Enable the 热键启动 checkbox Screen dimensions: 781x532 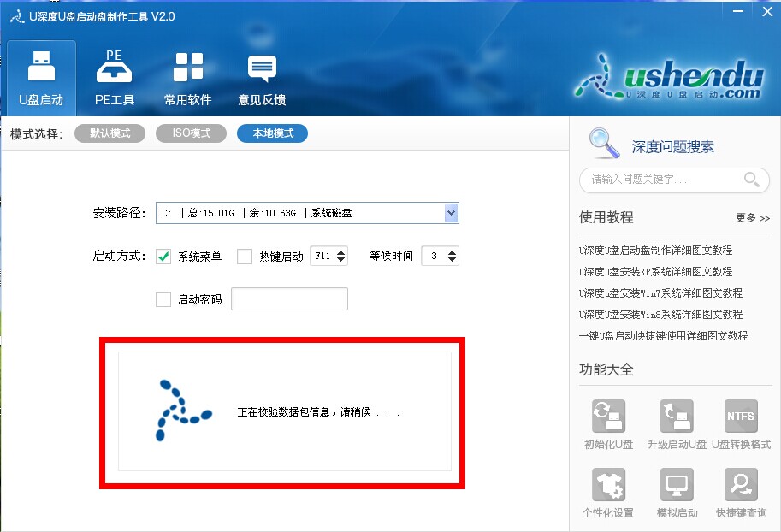tap(244, 257)
